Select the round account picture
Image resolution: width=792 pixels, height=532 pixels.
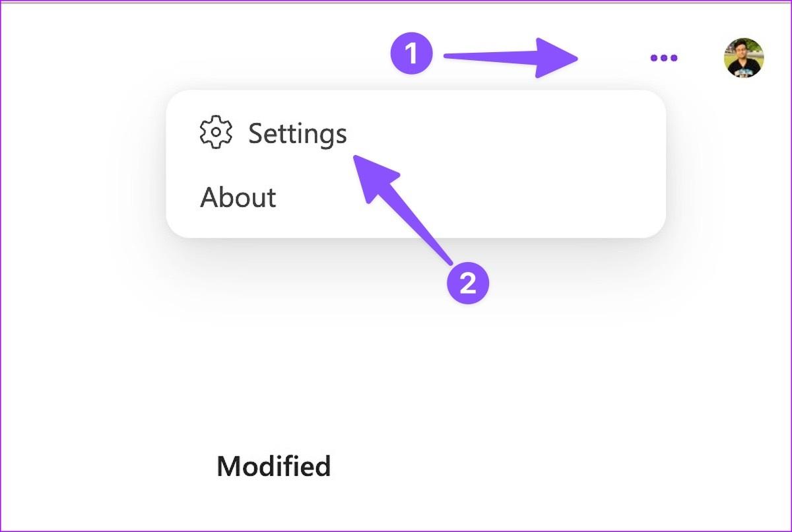[744, 58]
